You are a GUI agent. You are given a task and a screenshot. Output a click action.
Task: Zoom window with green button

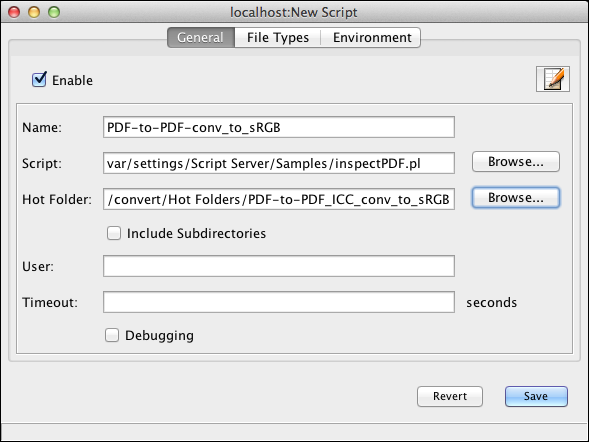(54, 12)
